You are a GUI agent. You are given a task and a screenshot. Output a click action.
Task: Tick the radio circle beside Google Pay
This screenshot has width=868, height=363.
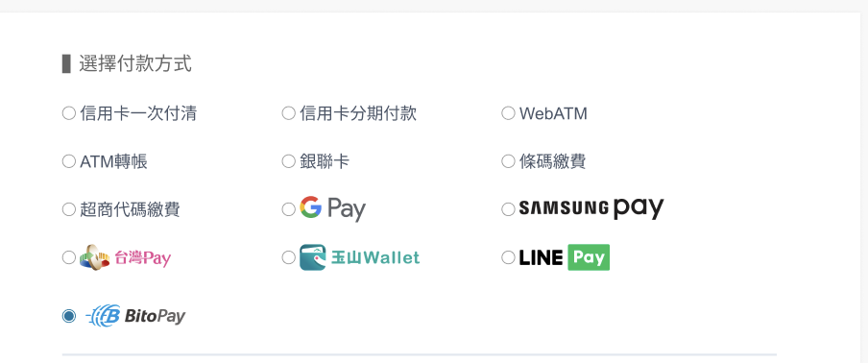(288, 209)
